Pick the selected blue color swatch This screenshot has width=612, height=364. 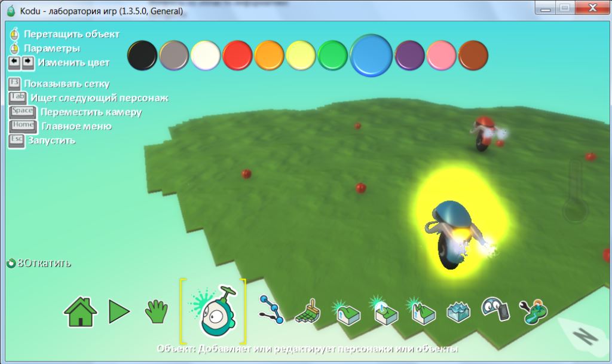coord(371,56)
